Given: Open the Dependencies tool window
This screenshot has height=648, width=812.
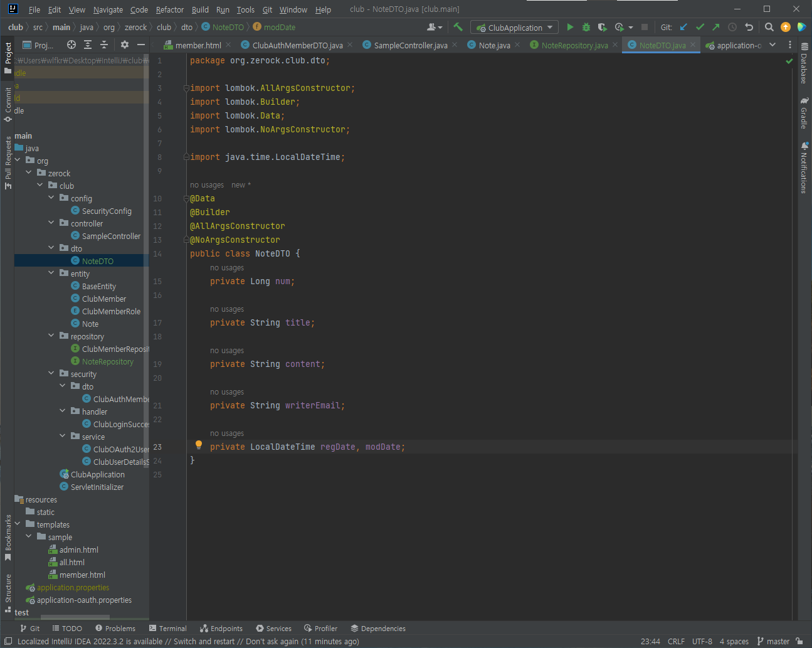Looking at the screenshot, I should pyautogui.click(x=378, y=628).
